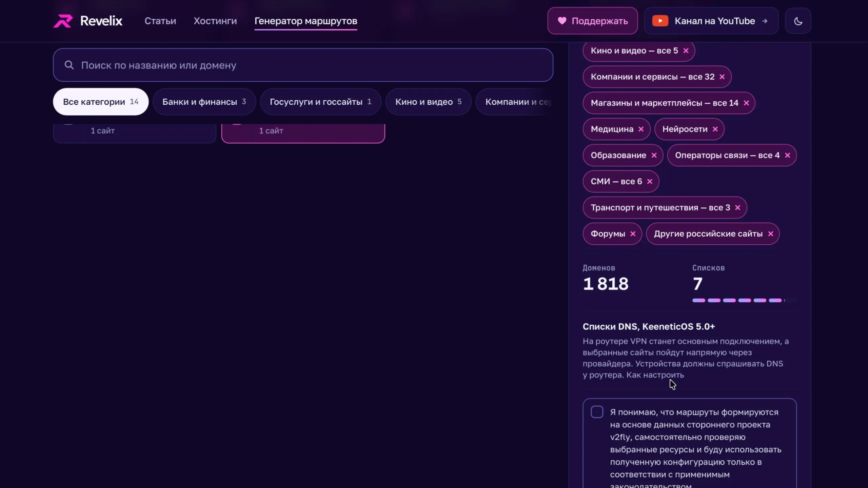Viewport: 868px width, 488px height.
Task: Click the heart icon in Поддержать
Action: tap(562, 21)
